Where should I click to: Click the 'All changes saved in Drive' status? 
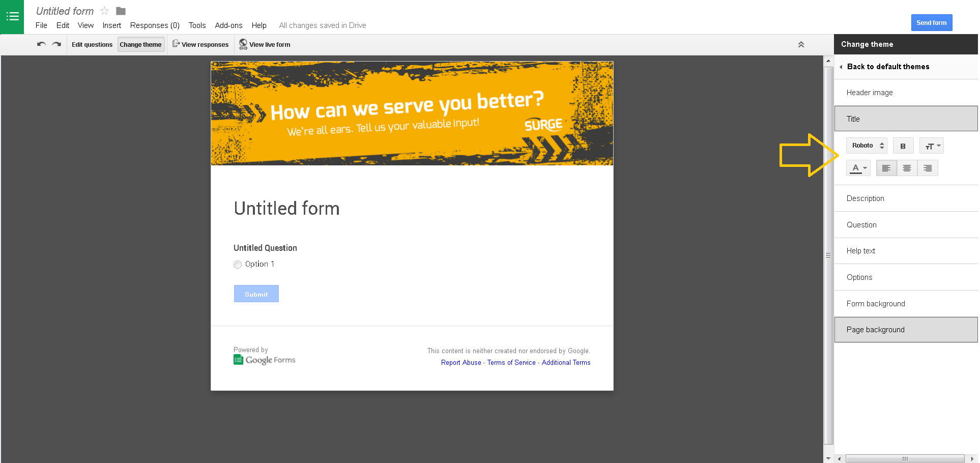coord(323,25)
